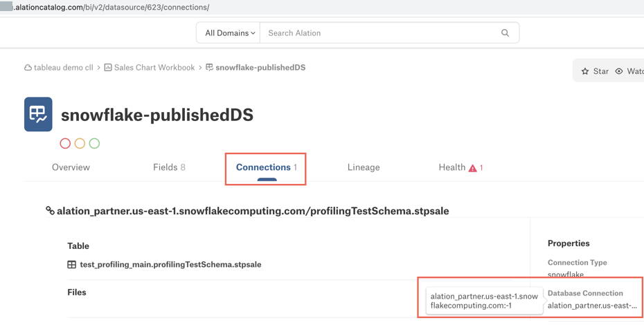Switch to the Fields tab
The height and width of the screenshot is (325, 644).
[x=169, y=167]
